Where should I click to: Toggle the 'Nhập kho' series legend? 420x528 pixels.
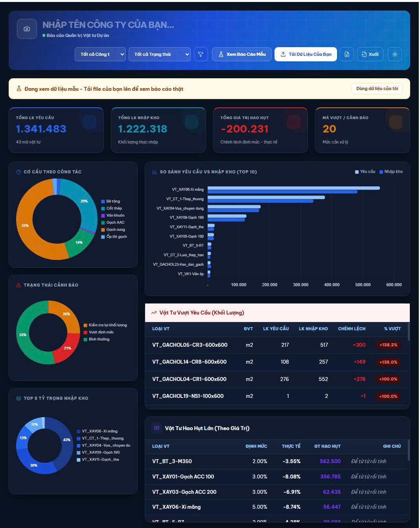click(391, 172)
